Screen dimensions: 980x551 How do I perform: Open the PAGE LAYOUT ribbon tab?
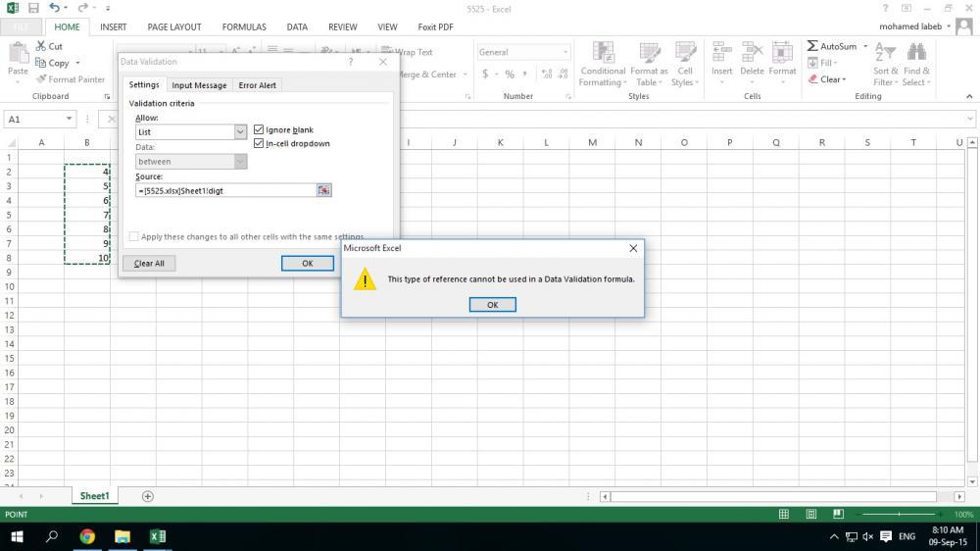174,26
